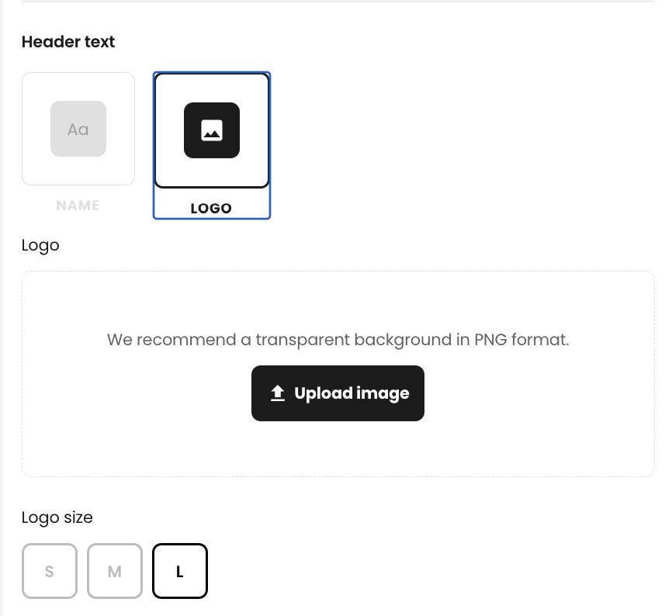Click the black square in LOGO tile
672x616 pixels.
212,130
